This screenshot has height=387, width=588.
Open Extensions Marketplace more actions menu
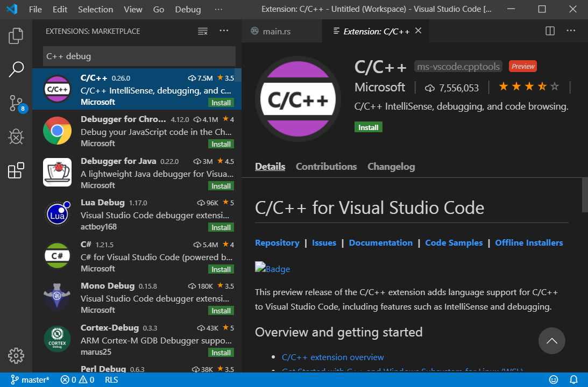(x=224, y=31)
